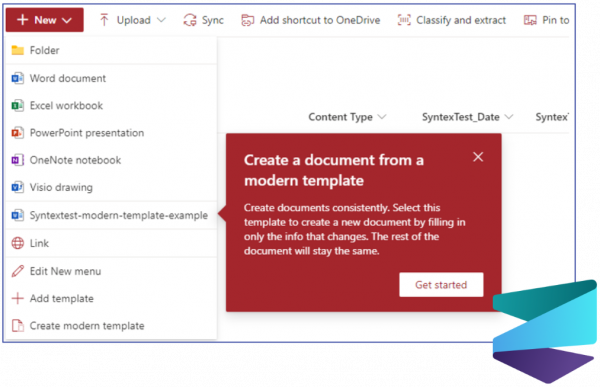This screenshot has width=600, height=387.
Task: Click the Create modern template page icon
Action: tap(18, 326)
